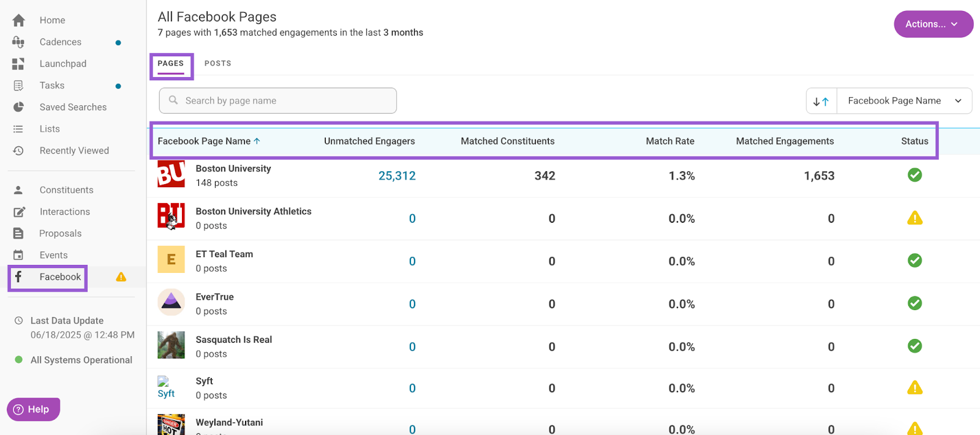This screenshot has width=980, height=435.
Task: Open Launchpad in the sidebar
Action: tap(63, 64)
